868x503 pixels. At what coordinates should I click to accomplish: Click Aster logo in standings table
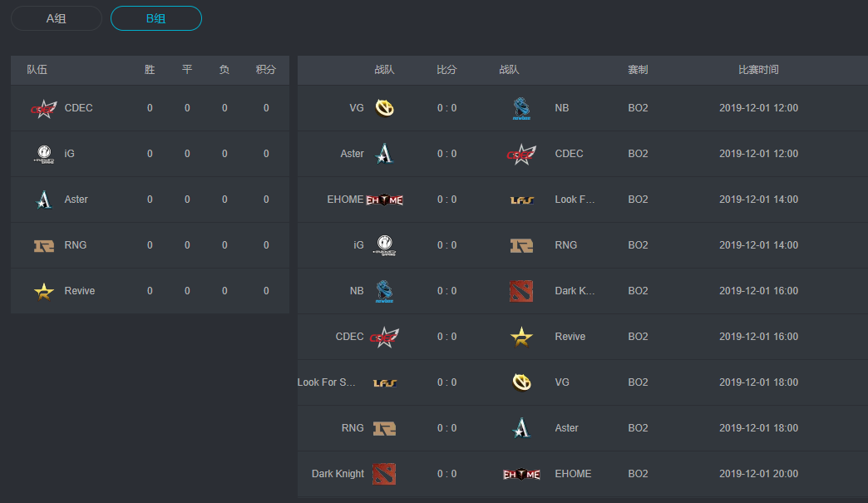[43, 200]
